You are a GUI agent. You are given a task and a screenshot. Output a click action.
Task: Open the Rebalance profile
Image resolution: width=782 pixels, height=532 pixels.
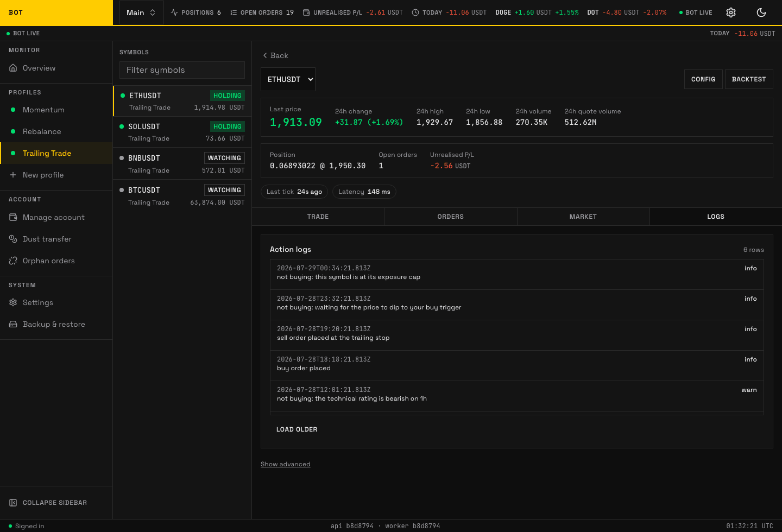coord(56,131)
